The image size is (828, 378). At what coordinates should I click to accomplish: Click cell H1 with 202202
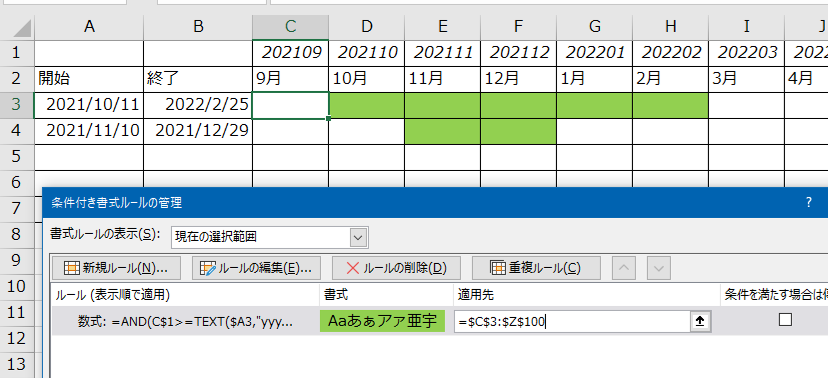click(x=671, y=53)
